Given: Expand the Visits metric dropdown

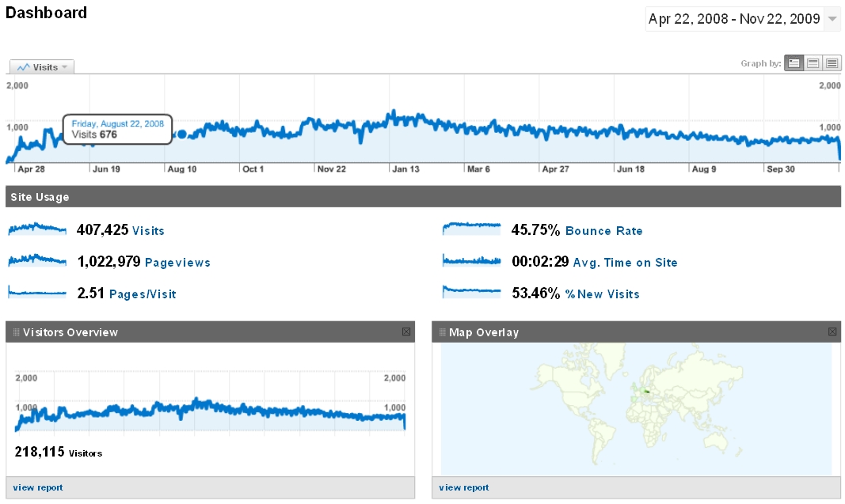Looking at the screenshot, I should tap(42, 67).
